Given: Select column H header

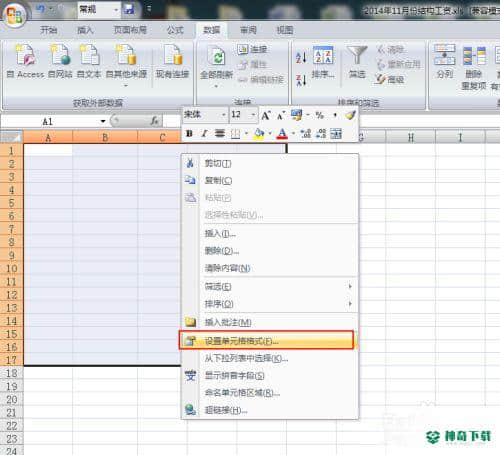Looking at the screenshot, I should pyautogui.click(x=411, y=137).
